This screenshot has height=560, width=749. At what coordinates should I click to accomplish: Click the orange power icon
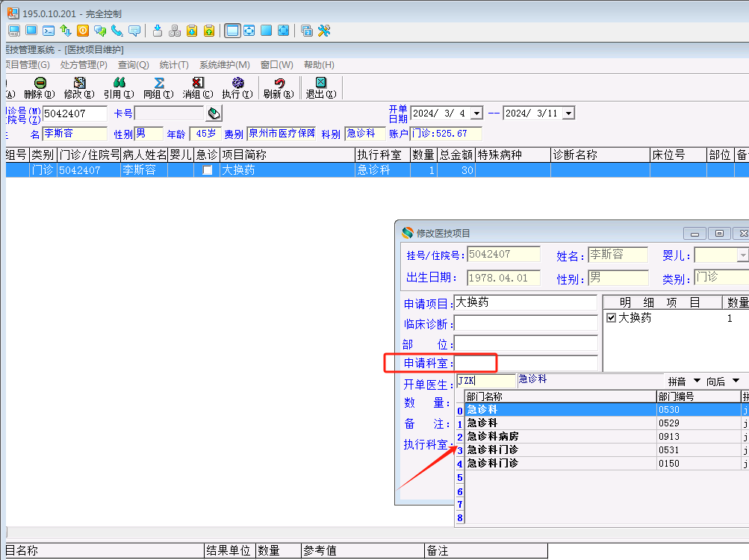click(x=83, y=31)
